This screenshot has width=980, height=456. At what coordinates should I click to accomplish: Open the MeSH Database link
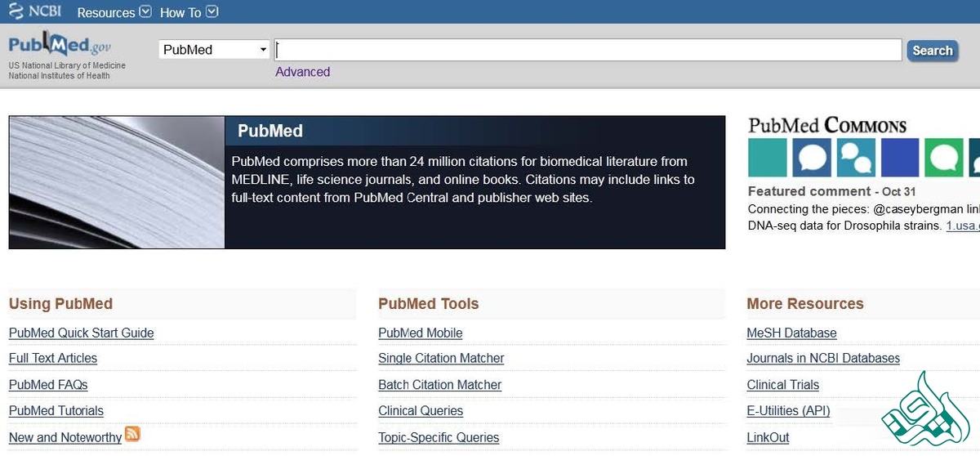[x=791, y=333]
